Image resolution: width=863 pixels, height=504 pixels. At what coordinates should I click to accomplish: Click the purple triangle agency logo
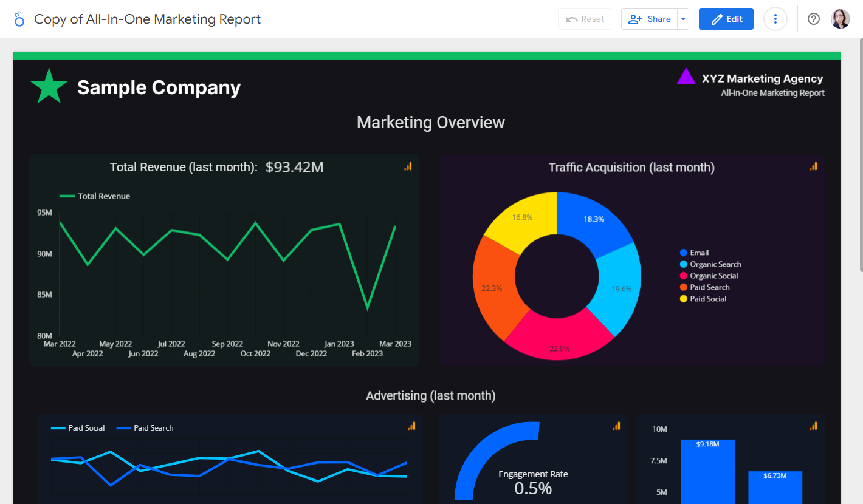pos(686,77)
